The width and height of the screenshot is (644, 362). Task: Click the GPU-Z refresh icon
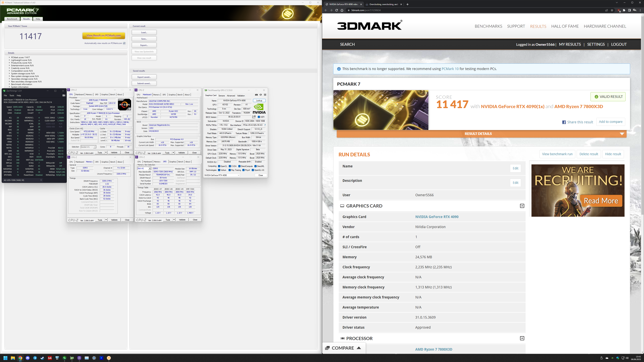(261, 95)
